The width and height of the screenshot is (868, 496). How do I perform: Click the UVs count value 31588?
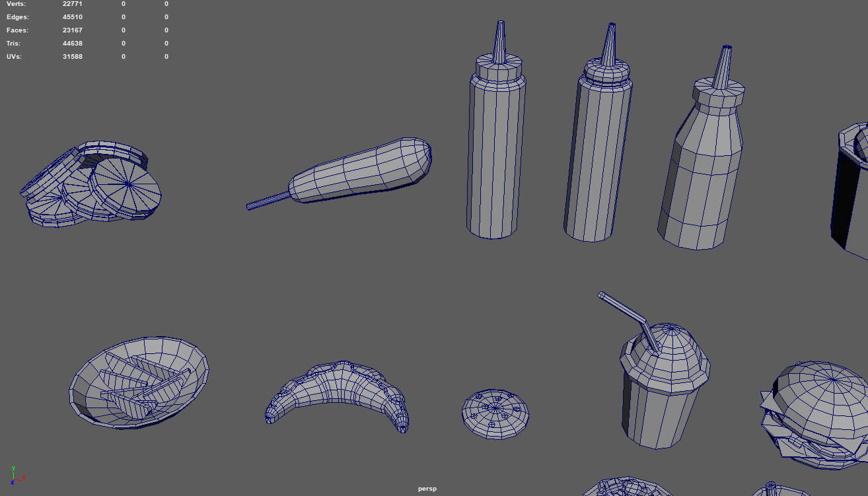[72, 57]
